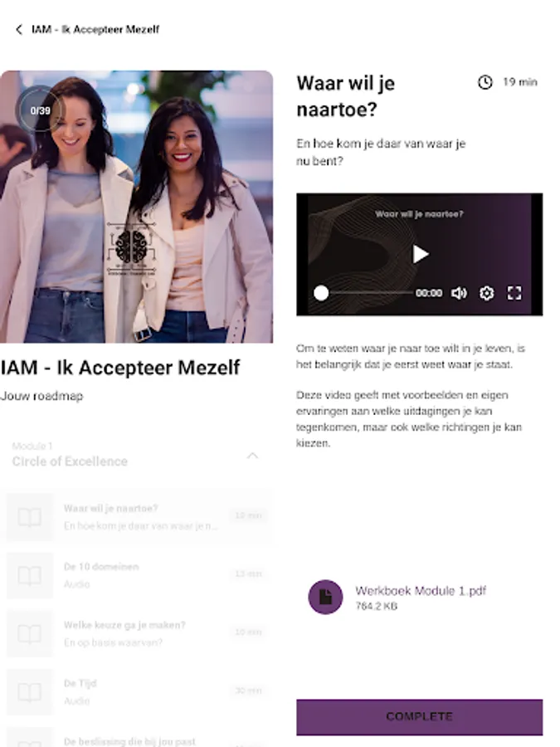Go back using the arrow beside IAM title
Viewport: 560px width, 747px height.
click(x=19, y=30)
